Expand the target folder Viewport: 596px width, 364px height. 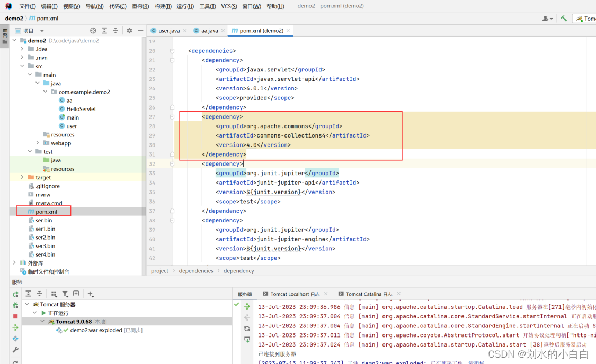[22, 177]
